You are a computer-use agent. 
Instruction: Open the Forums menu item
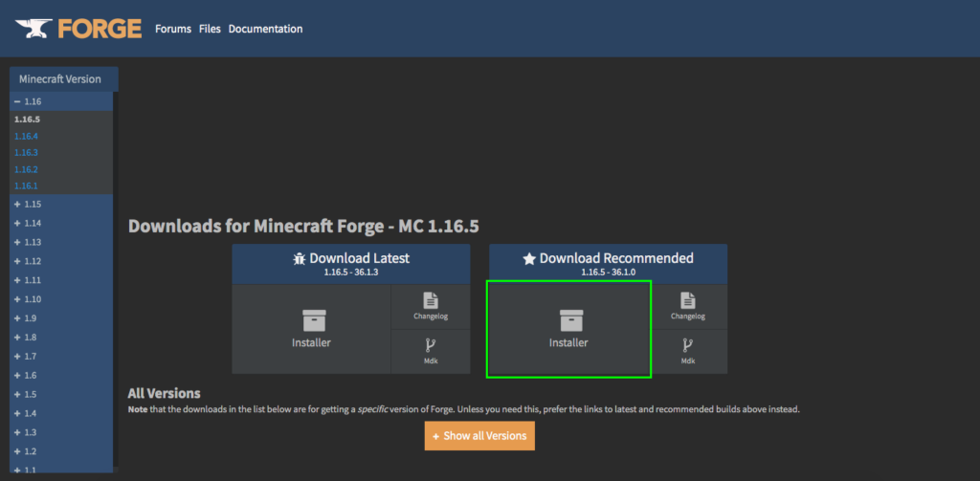[x=173, y=29]
